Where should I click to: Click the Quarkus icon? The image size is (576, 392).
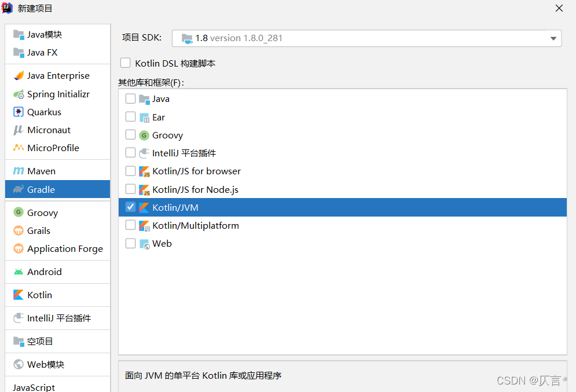pyautogui.click(x=19, y=112)
